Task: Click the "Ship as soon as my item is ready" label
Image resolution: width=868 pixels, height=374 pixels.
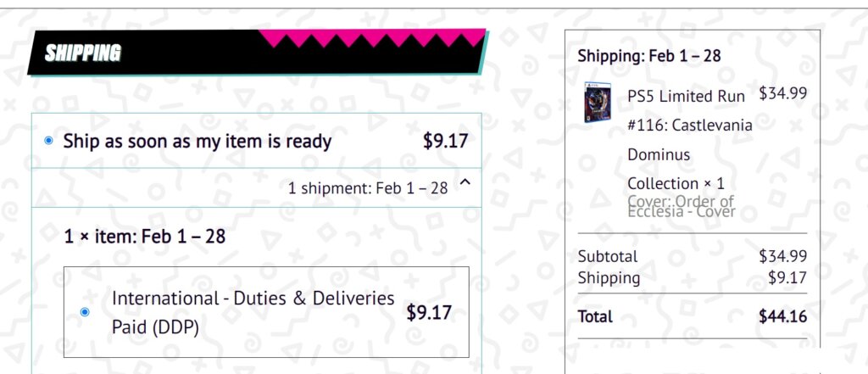Action: (197, 142)
